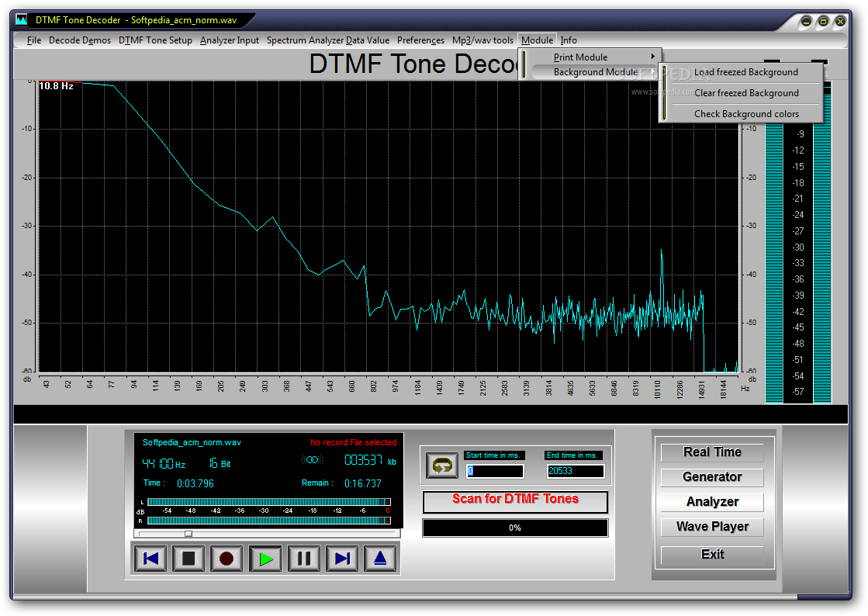Open the Preferences menu
This screenshot has width=868, height=616.
point(420,40)
